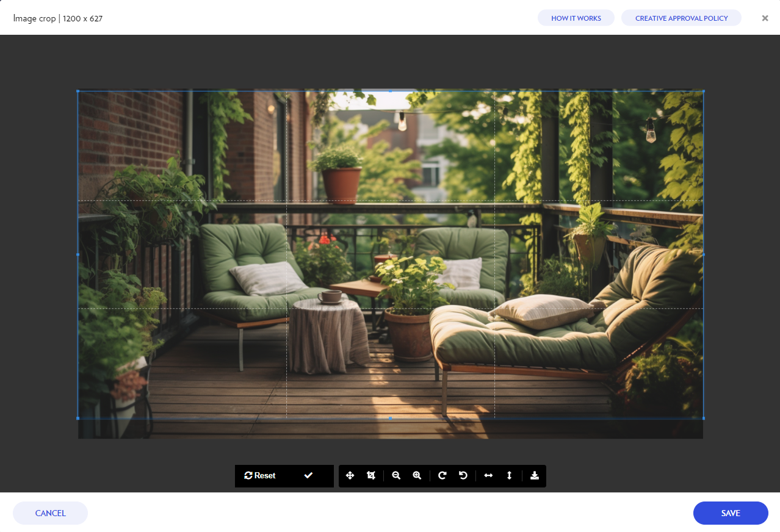Click the top-left crop corner handle
The width and height of the screenshot is (780, 532).
click(78, 91)
